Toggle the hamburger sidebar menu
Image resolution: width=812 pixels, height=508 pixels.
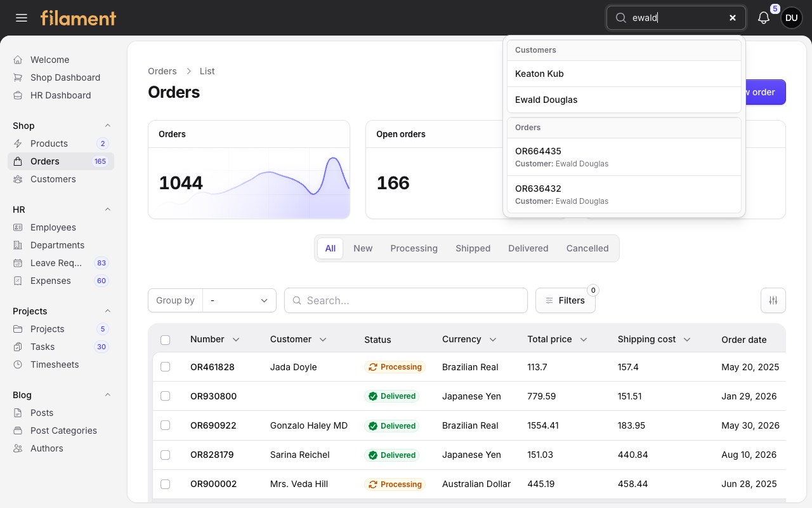(x=22, y=18)
